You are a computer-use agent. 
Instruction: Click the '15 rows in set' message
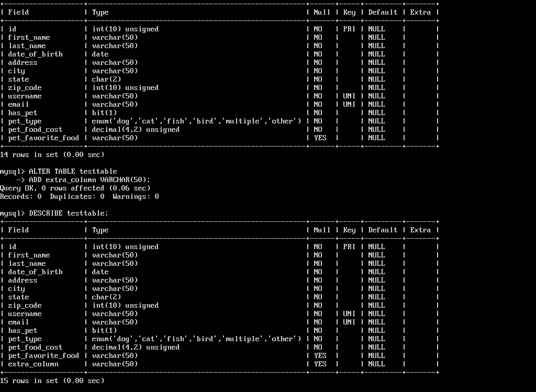52,380
